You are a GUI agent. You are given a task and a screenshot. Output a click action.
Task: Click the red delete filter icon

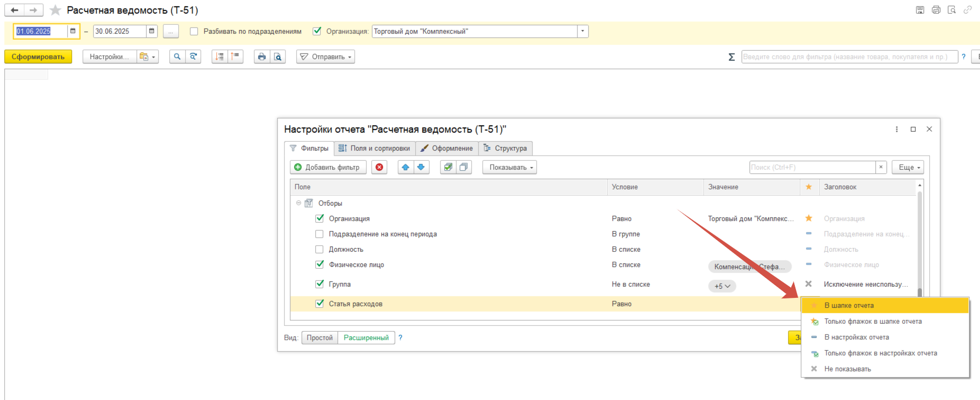379,167
